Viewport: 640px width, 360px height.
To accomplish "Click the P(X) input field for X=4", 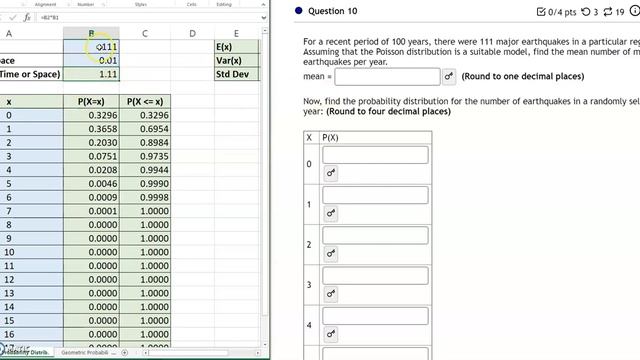I will pyautogui.click(x=376, y=316).
